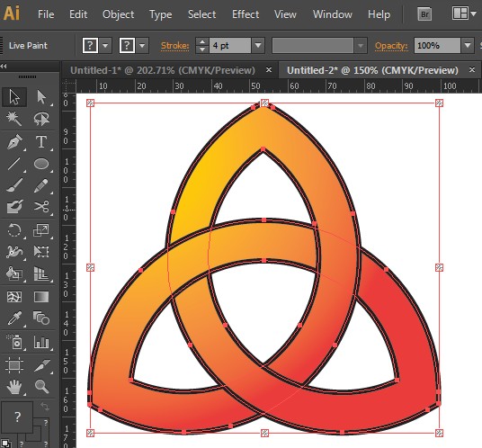Open the Edit menu
The image size is (482, 448).
coord(78,14)
